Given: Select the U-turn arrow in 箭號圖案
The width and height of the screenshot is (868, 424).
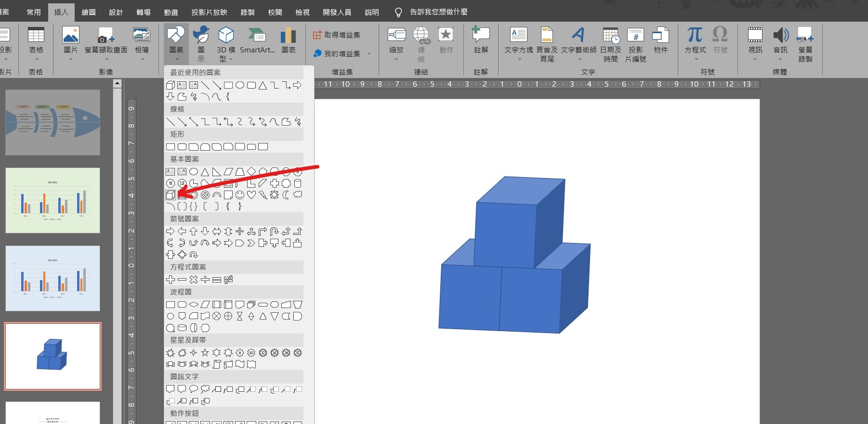Looking at the screenshot, I should tap(275, 231).
